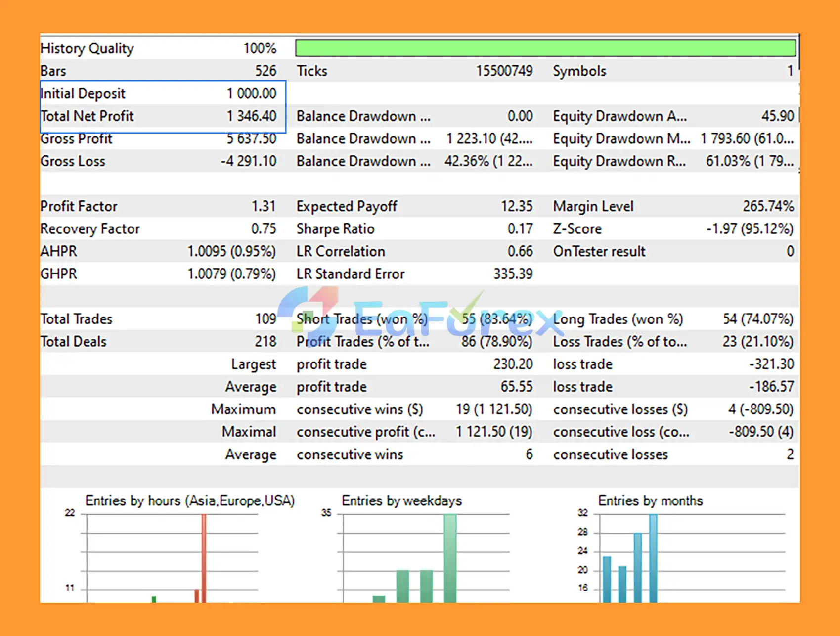This screenshot has width=840, height=636.
Task: Click GHPR value 1.0079 (0.79%)
Action: pos(231,274)
